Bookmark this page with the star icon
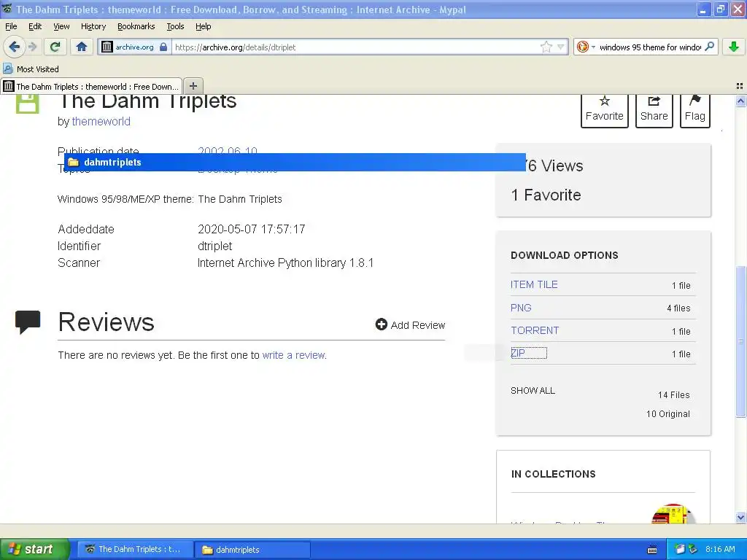 pos(546,47)
